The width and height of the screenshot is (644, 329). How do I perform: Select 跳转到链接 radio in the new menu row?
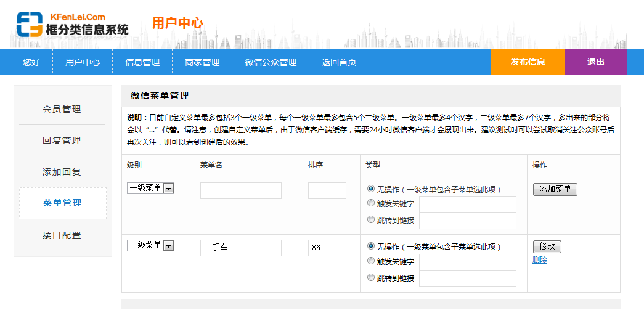pos(371,219)
